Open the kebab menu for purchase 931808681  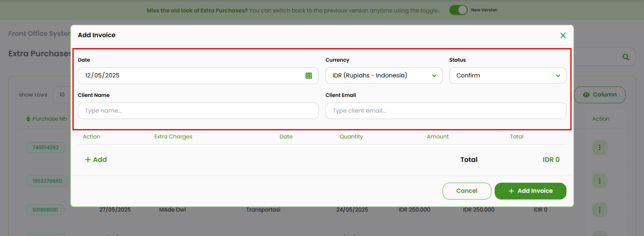click(600, 209)
